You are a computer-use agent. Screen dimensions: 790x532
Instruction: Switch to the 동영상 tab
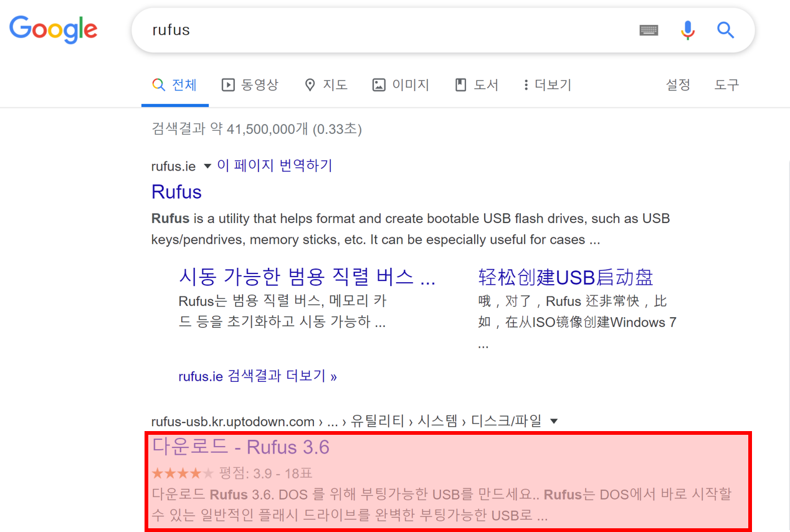point(250,85)
